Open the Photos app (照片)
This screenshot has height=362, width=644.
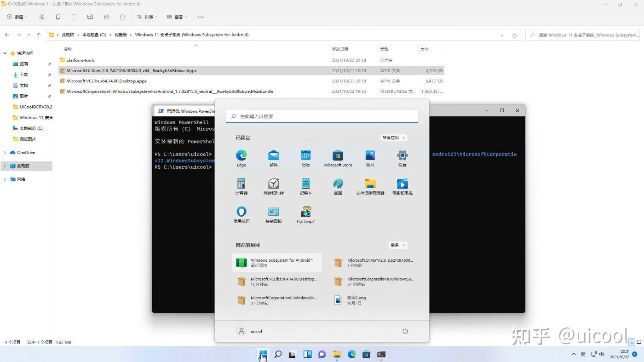click(370, 158)
